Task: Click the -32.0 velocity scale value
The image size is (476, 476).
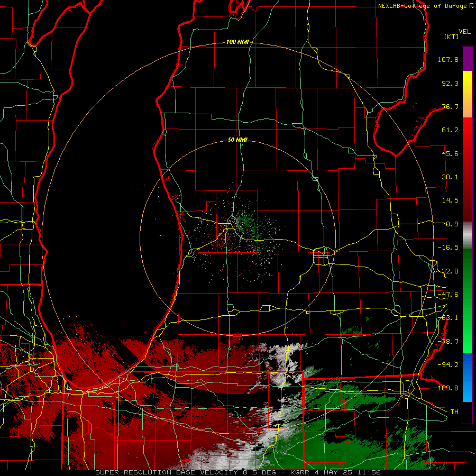Action: pos(448,271)
